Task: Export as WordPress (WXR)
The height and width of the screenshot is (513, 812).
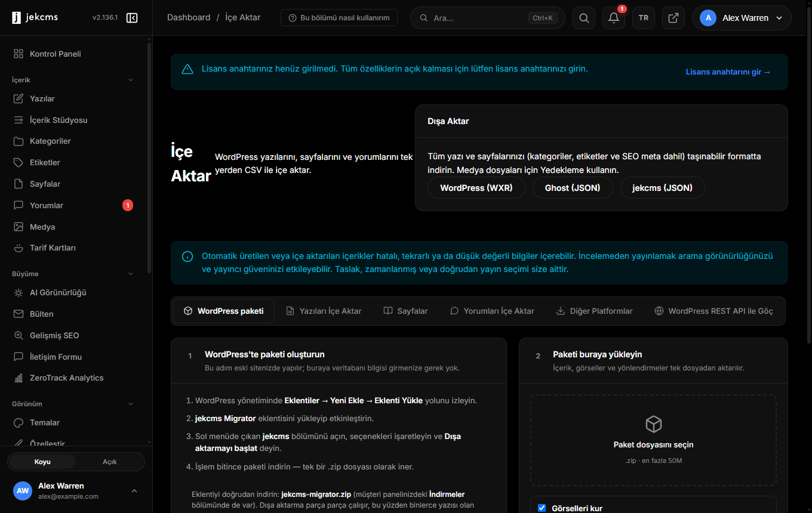Action: click(476, 188)
